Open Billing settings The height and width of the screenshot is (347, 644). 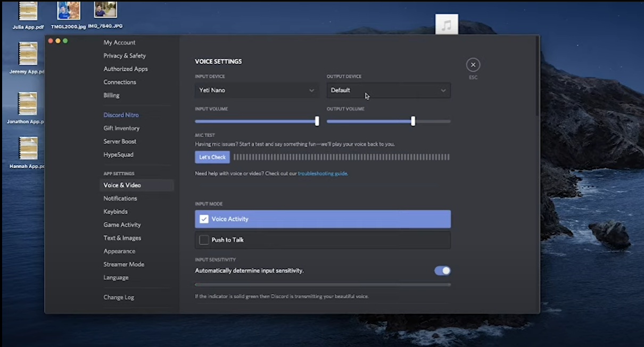point(111,95)
